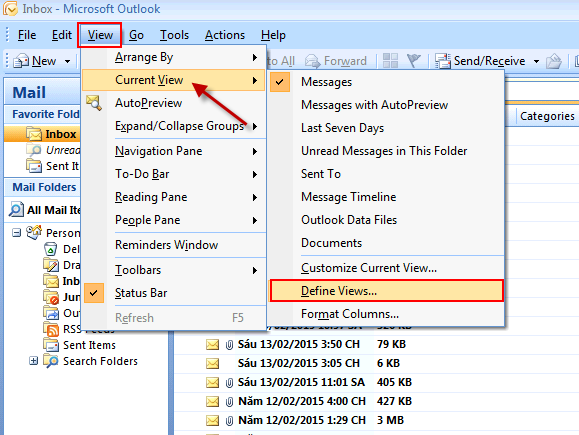Viewport: 579px width, 435px height.
Task: Expand the Expand/Collapse Groups submenu
Action: coord(174,126)
